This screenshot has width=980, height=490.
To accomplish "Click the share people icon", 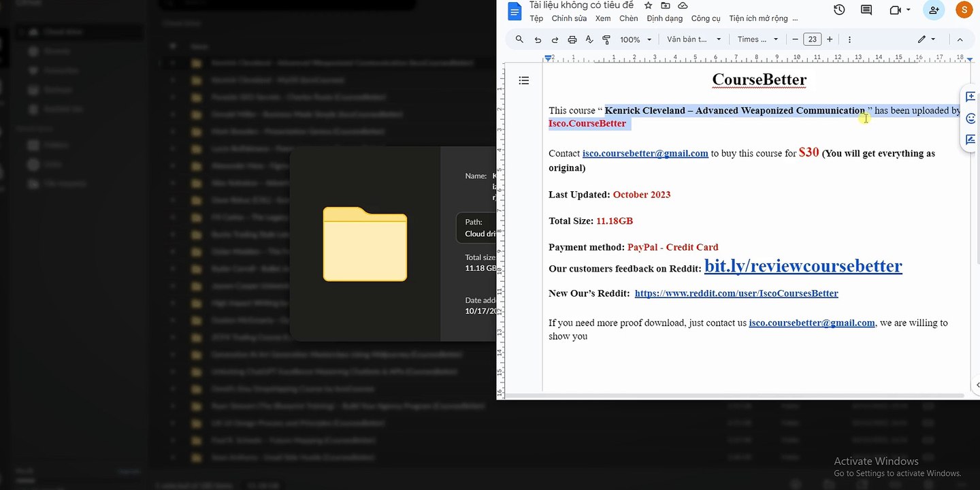I will click(934, 10).
